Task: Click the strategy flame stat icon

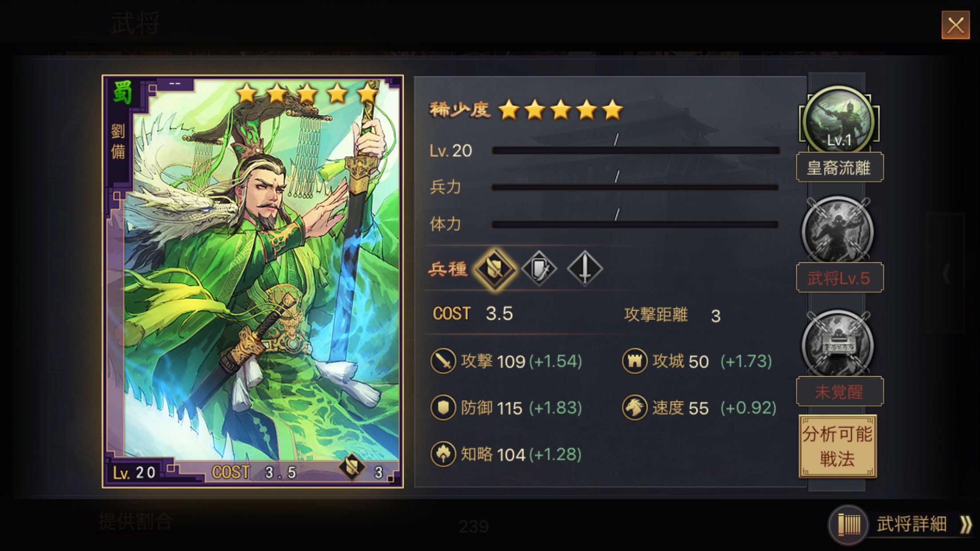Action: pyautogui.click(x=443, y=454)
